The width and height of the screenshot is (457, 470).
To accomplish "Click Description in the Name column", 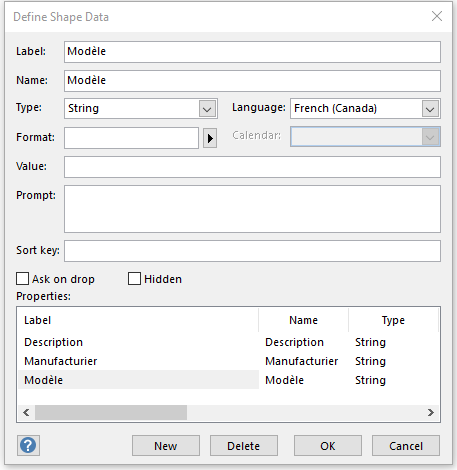I will [x=294, y=342].
